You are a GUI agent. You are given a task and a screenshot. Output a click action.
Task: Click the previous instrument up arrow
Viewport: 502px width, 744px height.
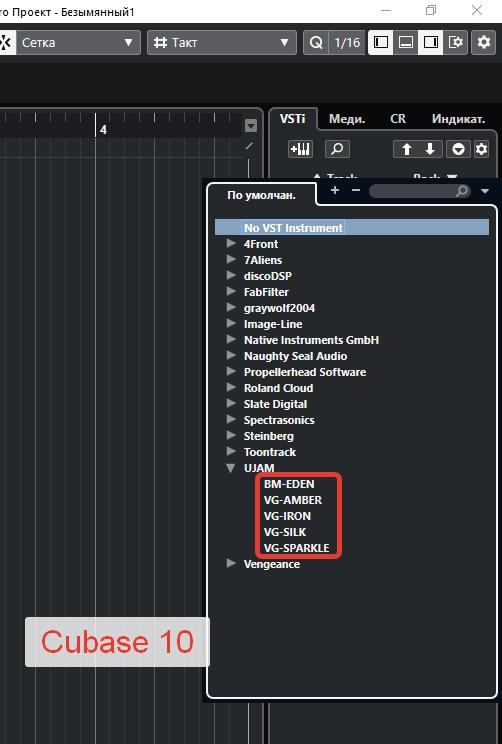click(406, 149)
